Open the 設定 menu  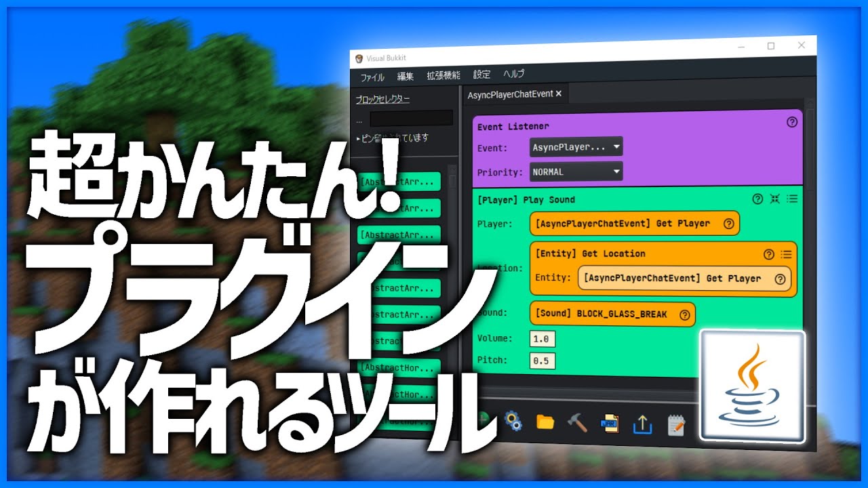click(481, 75)
